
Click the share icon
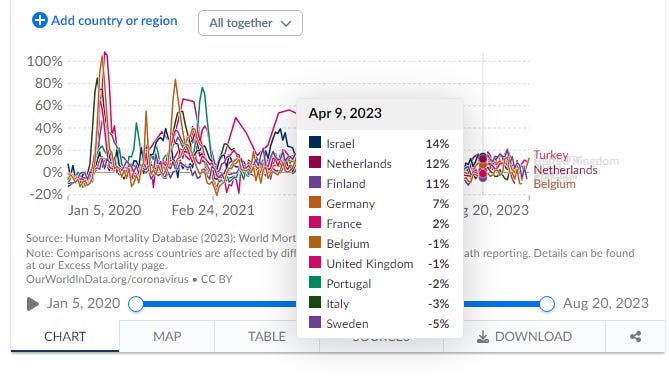pos(635,336)
